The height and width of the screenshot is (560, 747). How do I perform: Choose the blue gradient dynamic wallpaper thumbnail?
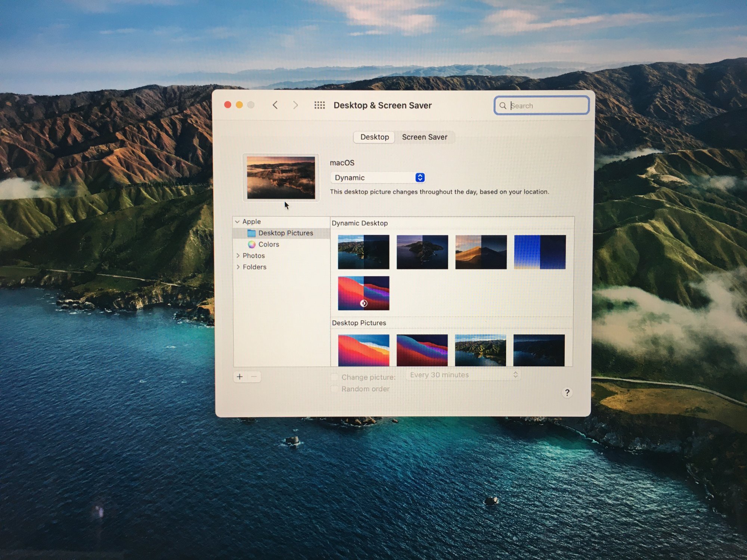pyautogui.click(x=540, y=252)
